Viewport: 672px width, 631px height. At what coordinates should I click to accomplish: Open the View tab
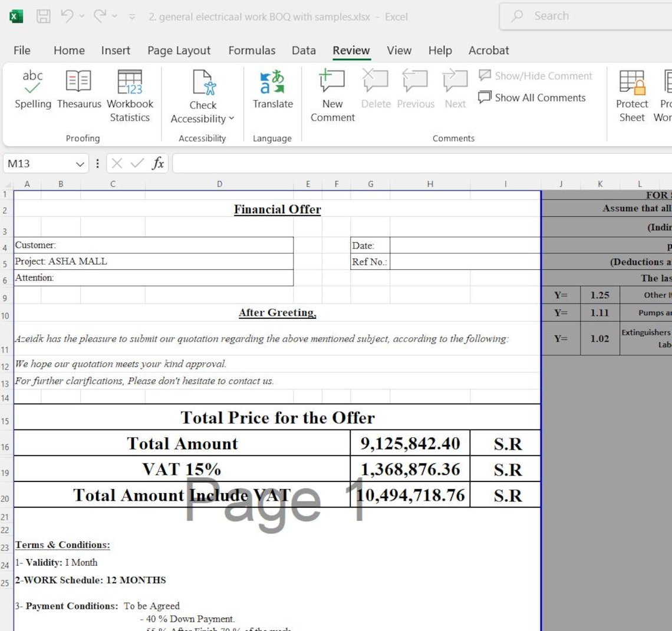click(x=399, y=51)
